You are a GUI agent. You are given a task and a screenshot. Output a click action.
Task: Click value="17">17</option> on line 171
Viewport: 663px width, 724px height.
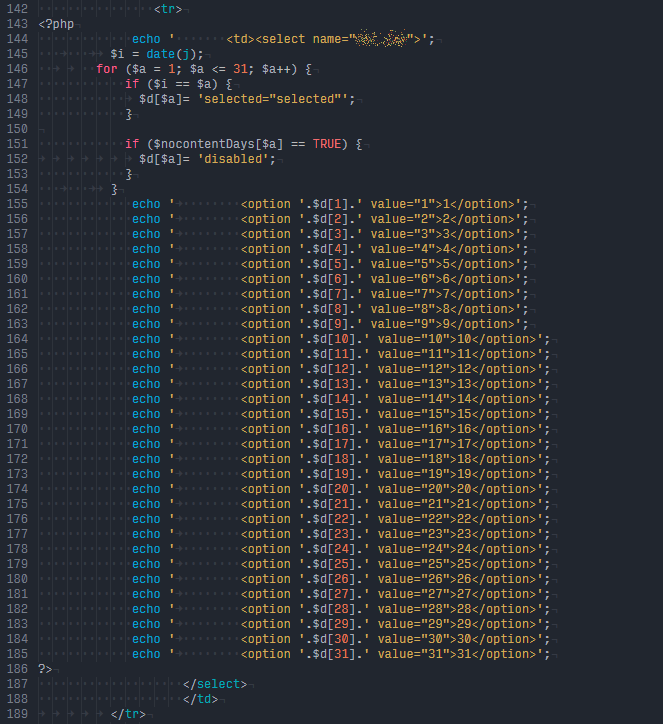tap(457, 444)
